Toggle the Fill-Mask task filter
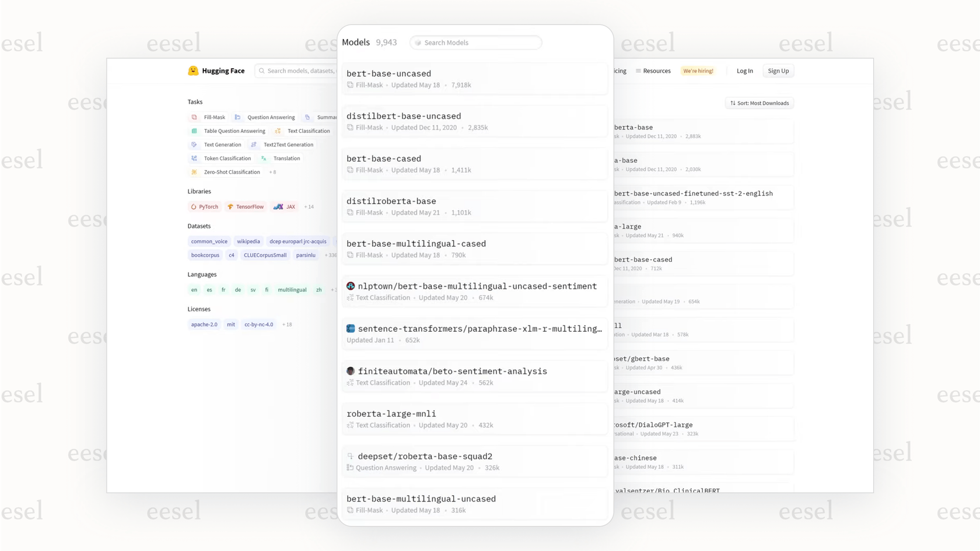The width and height of the screenshot is (980, 551). click(208, 117)
